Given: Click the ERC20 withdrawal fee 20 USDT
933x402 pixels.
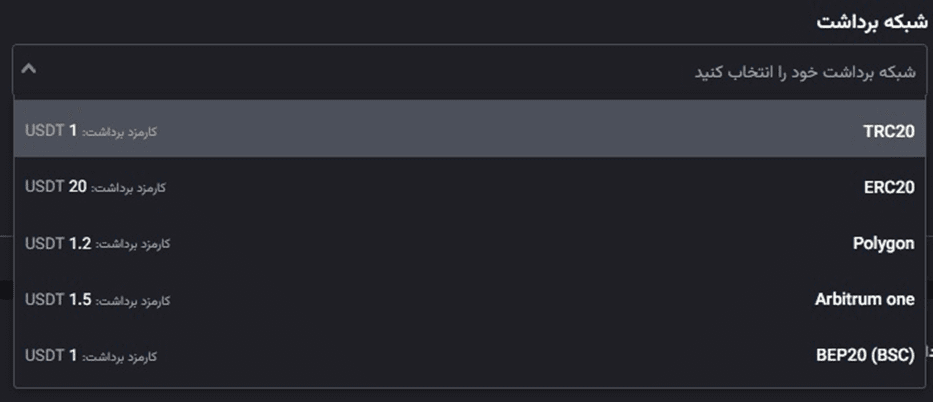Looking at the screenshot, I should point(78,187).
